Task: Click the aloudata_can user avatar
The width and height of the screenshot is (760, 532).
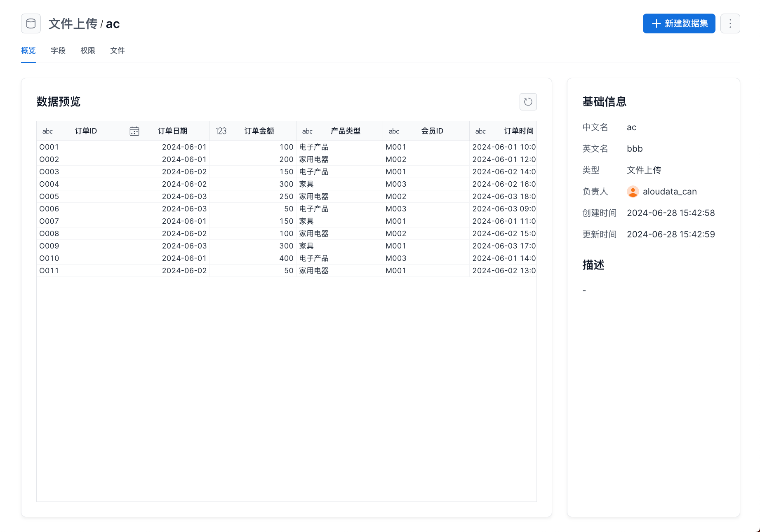Action: 633,192
